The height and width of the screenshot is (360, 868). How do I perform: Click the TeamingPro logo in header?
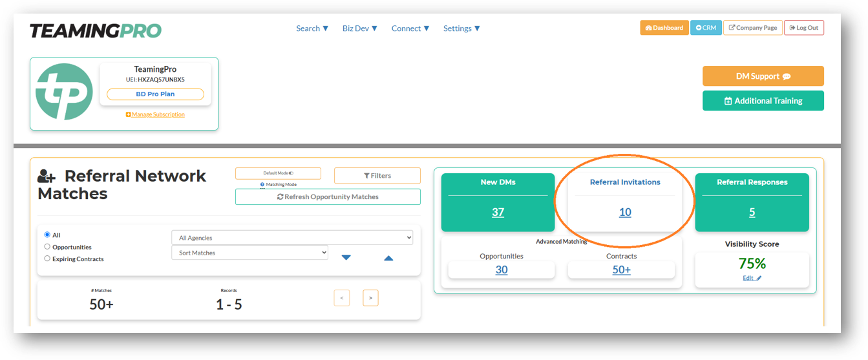96,30
